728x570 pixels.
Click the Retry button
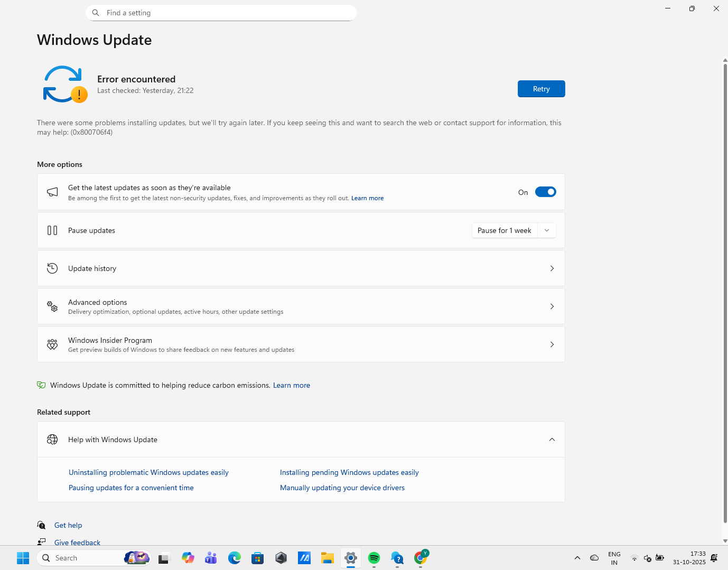tap(542, 89)
